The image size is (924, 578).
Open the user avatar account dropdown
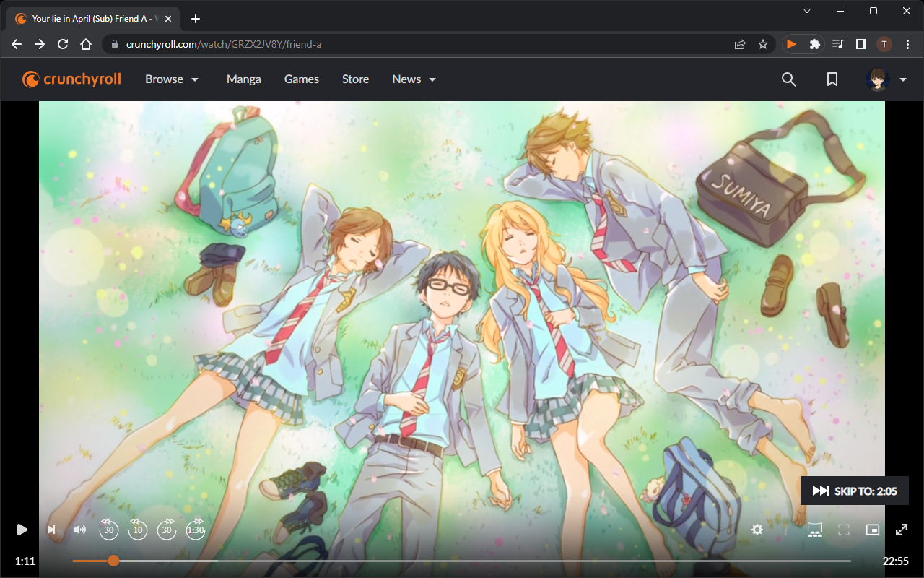(886, 79)
